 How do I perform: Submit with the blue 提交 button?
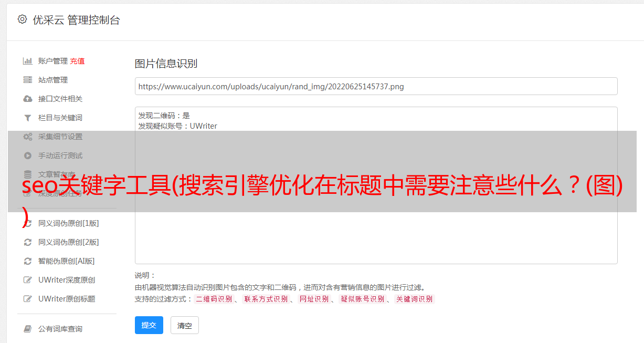tap(149, 325)
